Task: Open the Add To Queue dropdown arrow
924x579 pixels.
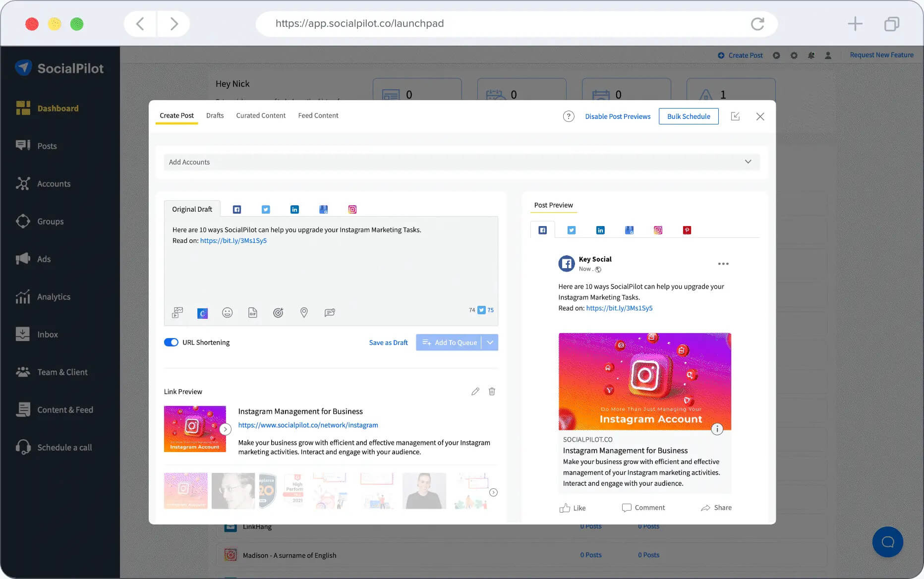Action: (490, 342)
